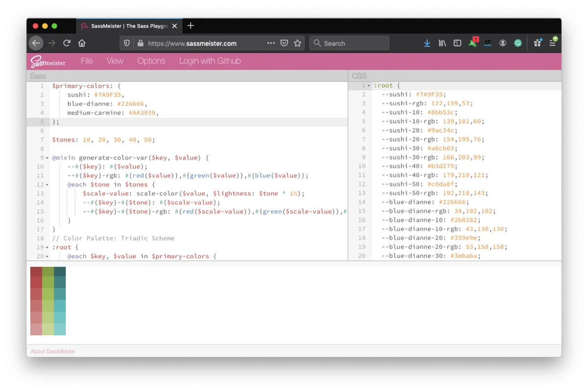The height and width of the screenshot is (392, 588).
Task: Click the CSS panel header
Action: tap(455, 76)
